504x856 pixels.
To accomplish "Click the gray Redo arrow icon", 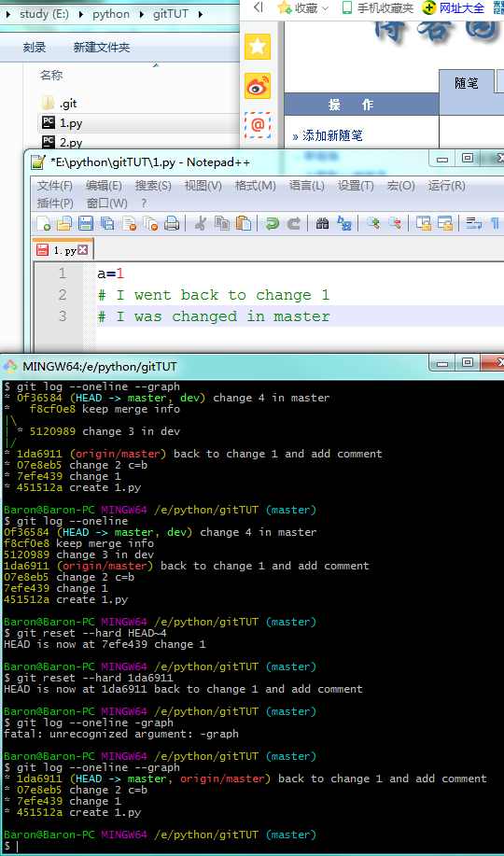I will tap(294, 223).
